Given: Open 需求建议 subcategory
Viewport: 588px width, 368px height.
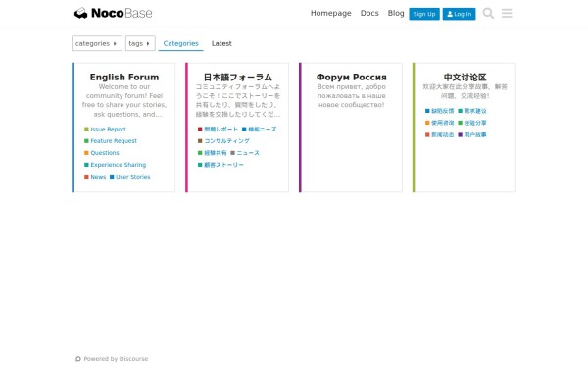Looking at the screenshot, I should tap(472, 111).
